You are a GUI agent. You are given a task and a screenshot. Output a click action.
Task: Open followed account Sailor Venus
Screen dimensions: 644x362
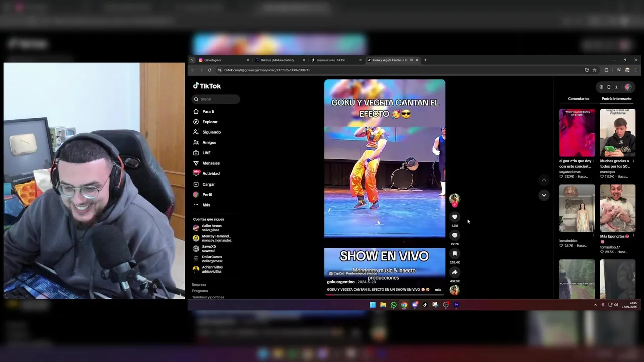click(x=207, y=228)
